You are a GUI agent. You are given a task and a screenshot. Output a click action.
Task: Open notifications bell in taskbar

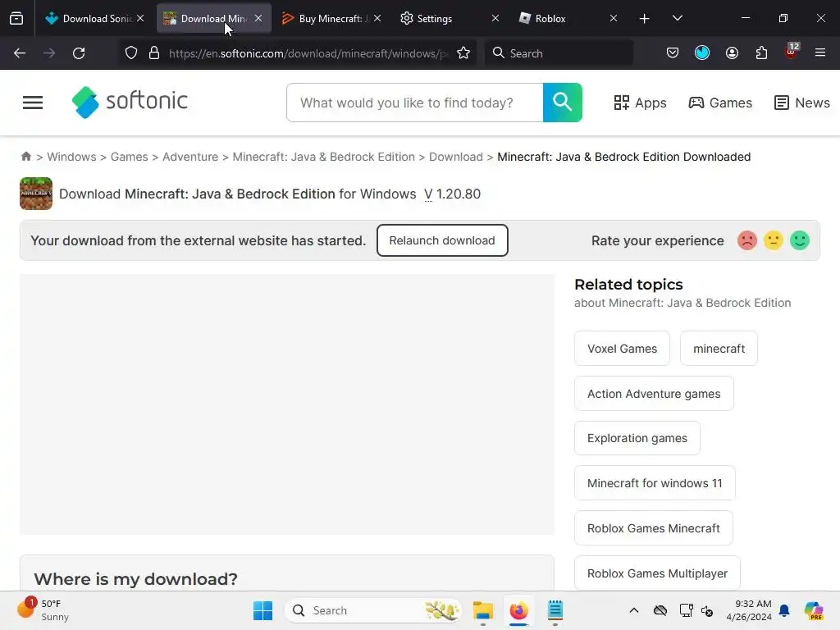click(x=784, y=610)
